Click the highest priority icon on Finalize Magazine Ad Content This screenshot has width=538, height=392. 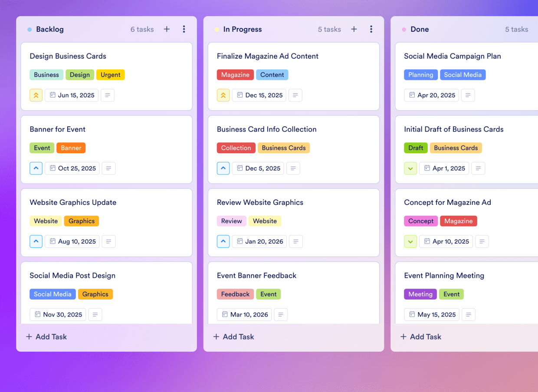(223, 95)
